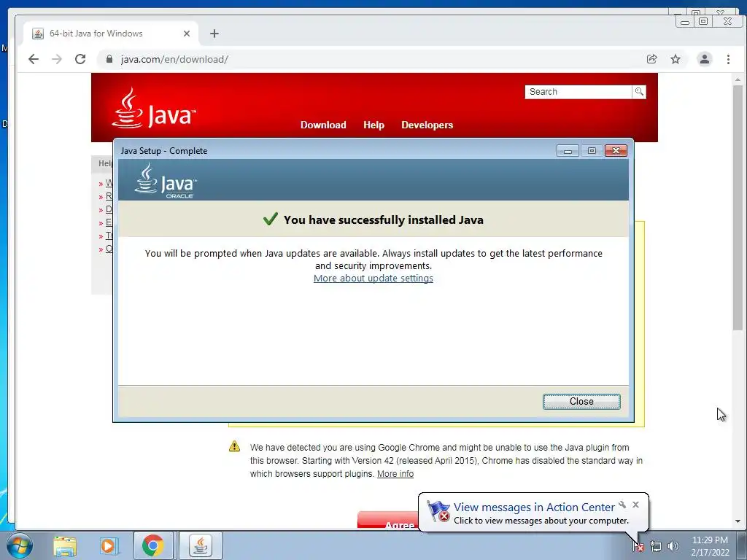This screenshot has height=560, width=747.
Task: Click View messages in Action Center balloon
Action: click(x=533, y=507)
